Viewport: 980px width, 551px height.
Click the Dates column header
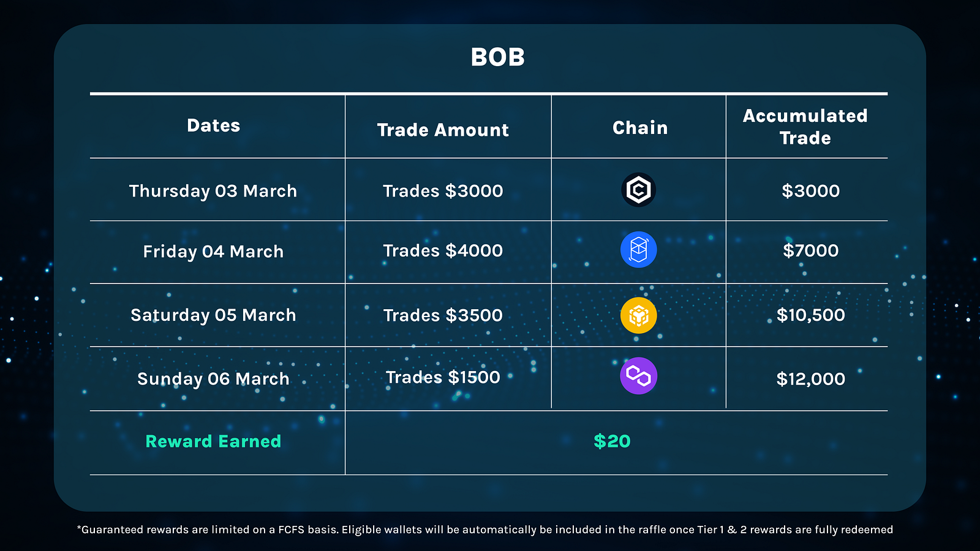[213, 126]
